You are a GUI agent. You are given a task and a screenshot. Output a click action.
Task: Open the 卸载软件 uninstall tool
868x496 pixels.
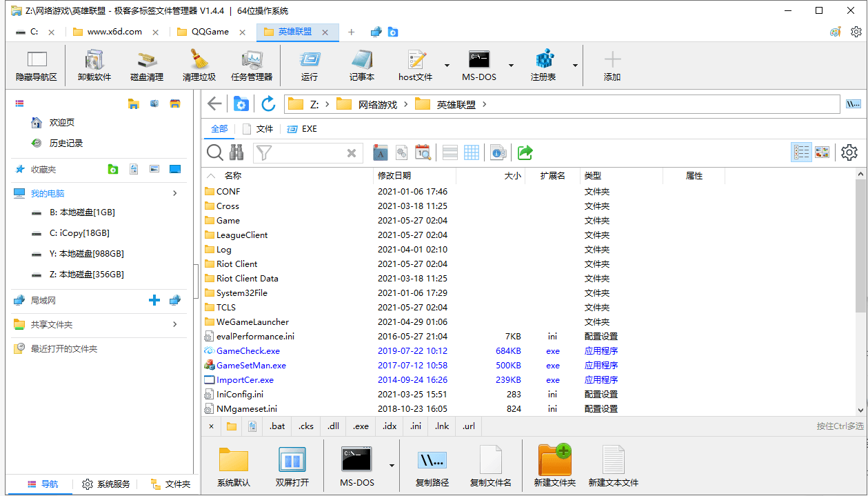coord(94,66)
